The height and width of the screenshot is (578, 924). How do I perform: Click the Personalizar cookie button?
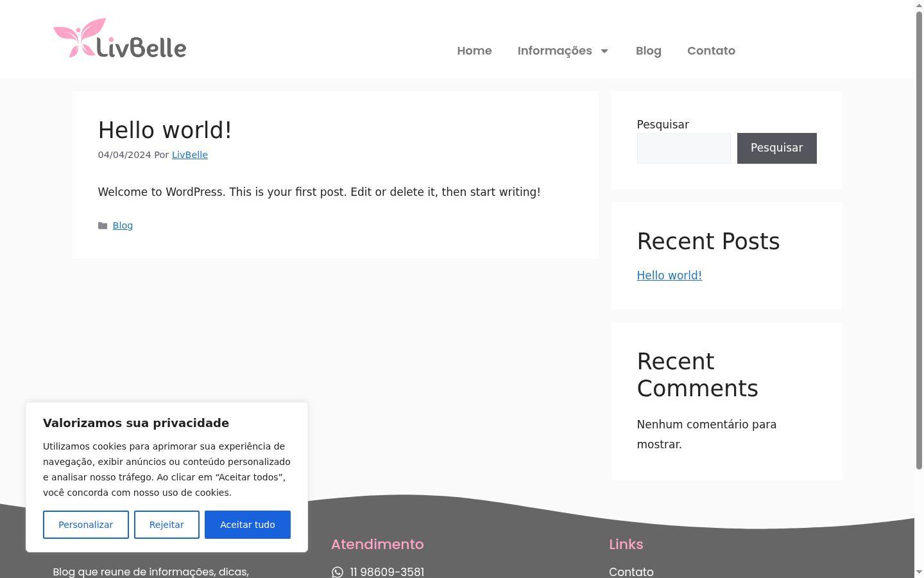86,525
